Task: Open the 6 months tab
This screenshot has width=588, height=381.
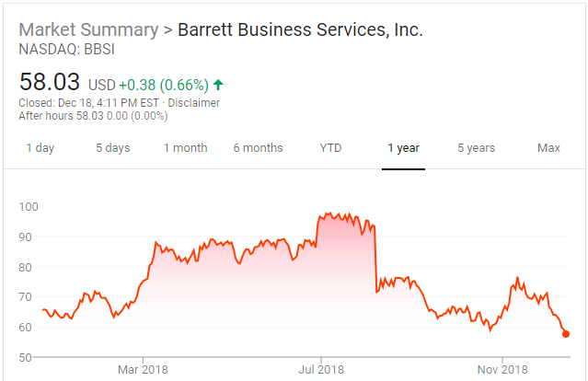Action: [258, 148]
